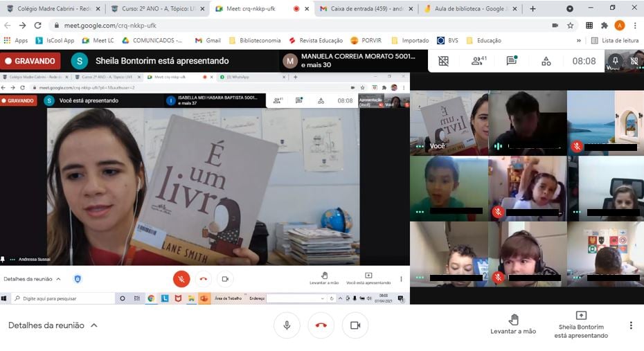
Task: Expand Detalhes da reunião panel
Action: (53, 325)
